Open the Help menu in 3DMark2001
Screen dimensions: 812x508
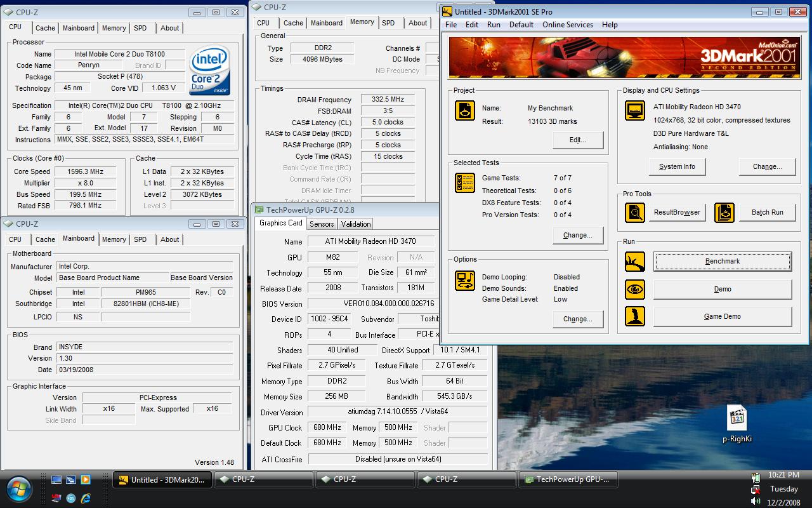click(610, 25)
